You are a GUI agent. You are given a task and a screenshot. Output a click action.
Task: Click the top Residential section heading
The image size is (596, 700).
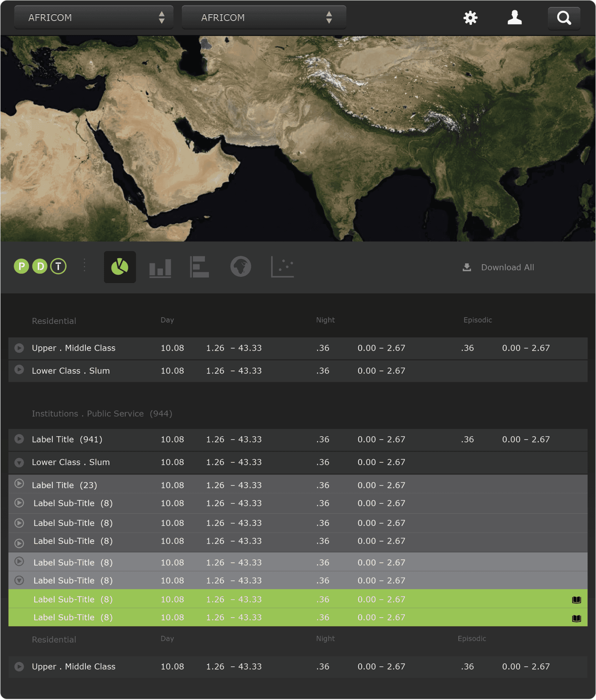click(54, 321)
